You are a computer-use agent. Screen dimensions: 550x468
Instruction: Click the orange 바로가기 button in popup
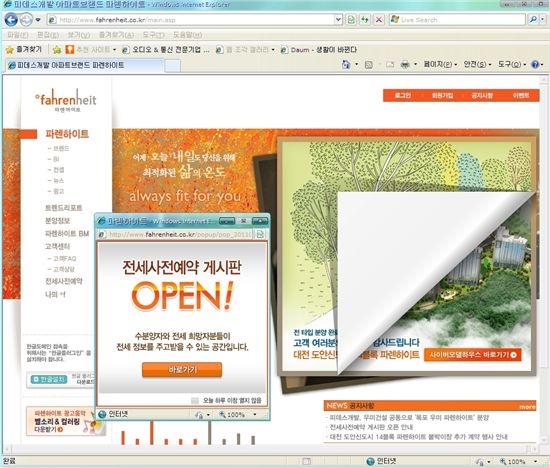pos(182,370)
